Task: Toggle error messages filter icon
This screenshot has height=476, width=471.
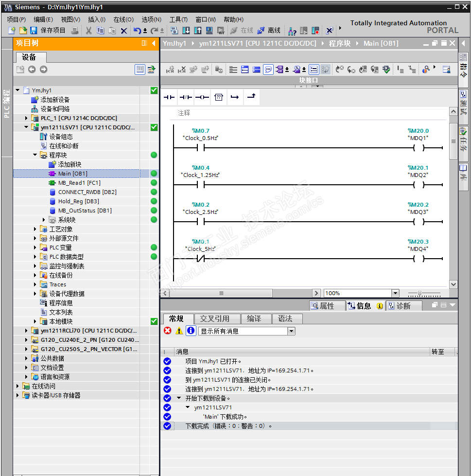Action: [x=168, y=331]
